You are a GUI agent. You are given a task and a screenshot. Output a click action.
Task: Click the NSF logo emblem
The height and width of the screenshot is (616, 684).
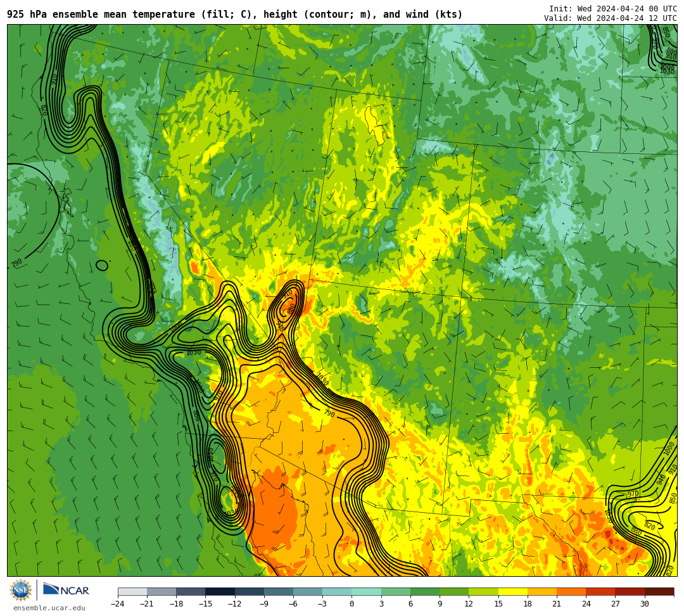tap(21, 590)
